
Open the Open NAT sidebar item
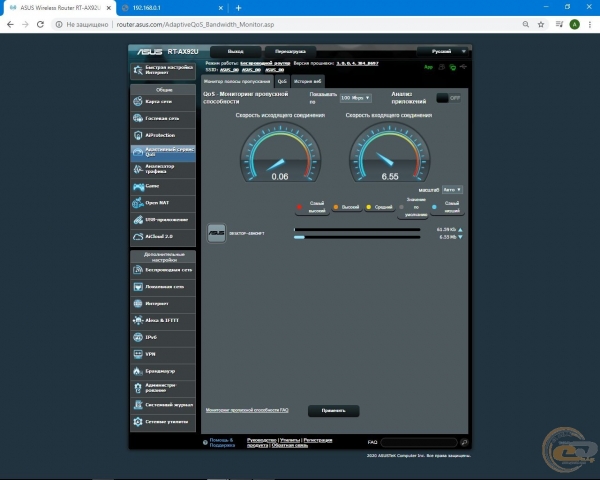pos(163,203)
